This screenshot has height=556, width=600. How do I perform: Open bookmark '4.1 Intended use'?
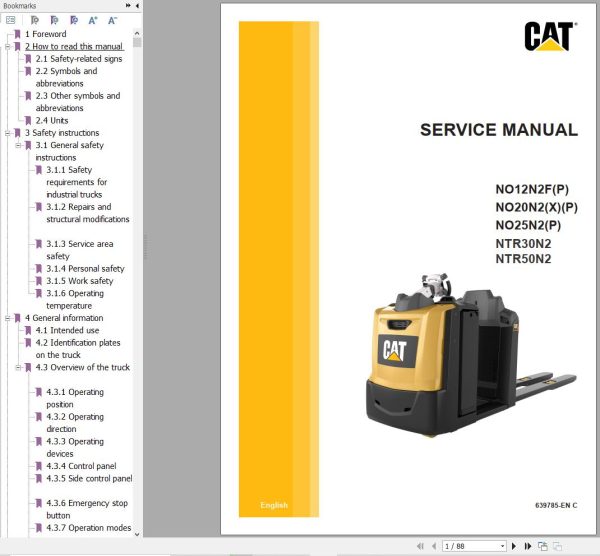point(67,330)
